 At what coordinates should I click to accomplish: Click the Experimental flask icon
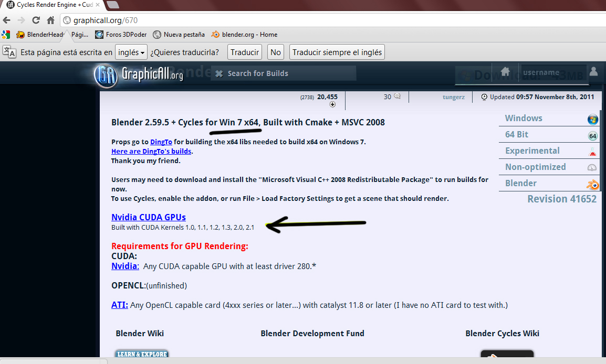592,152
